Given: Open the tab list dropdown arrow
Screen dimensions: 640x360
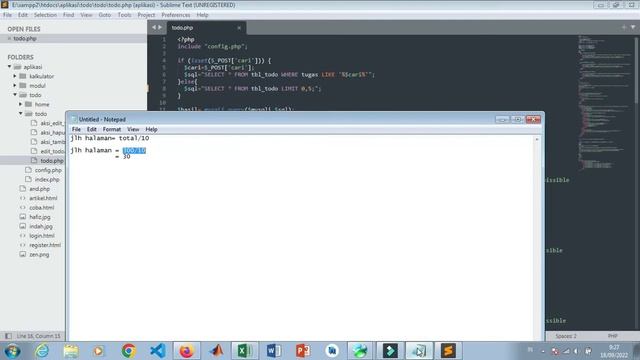Looking at the screenshot, I should 633,27.
